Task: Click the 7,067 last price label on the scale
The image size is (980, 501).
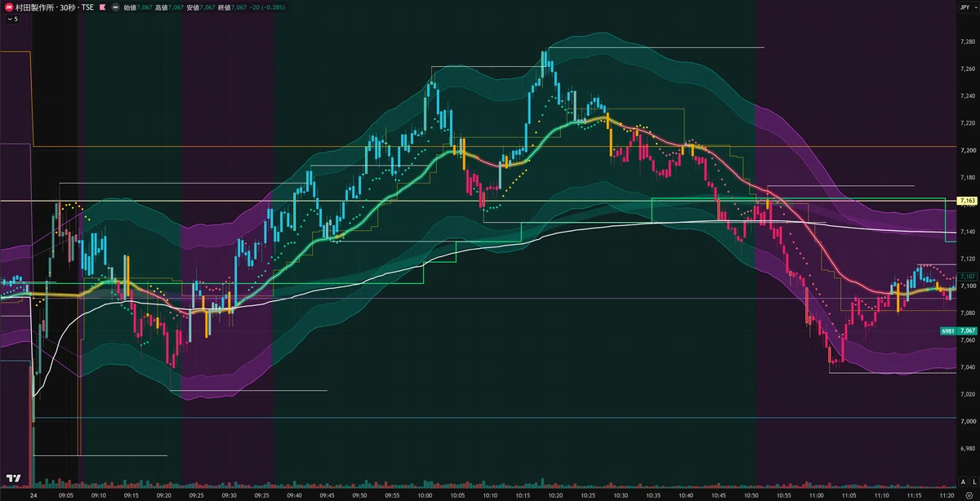Action: point(968,330)
